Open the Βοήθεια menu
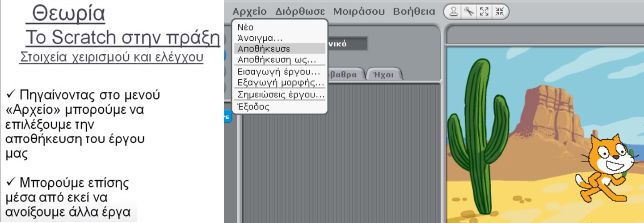This screenshot has height=223, width=644. (x=414, y=12)
